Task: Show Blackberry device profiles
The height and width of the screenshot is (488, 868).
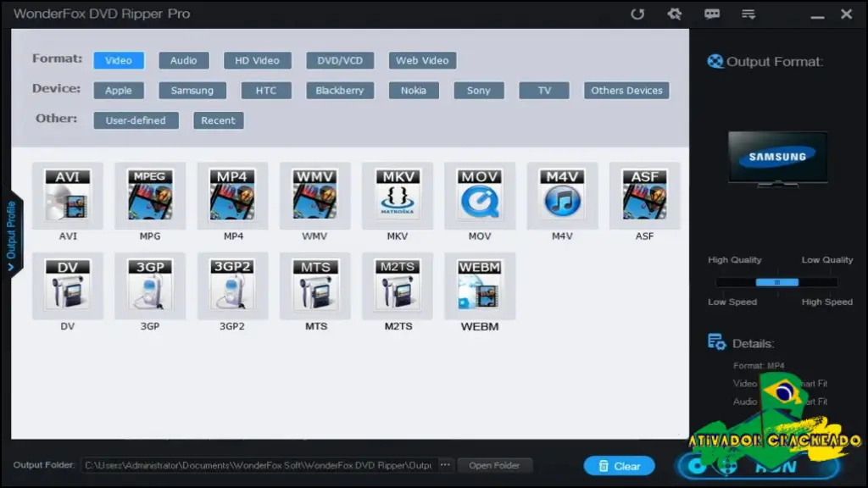Action: coord(340,90)
